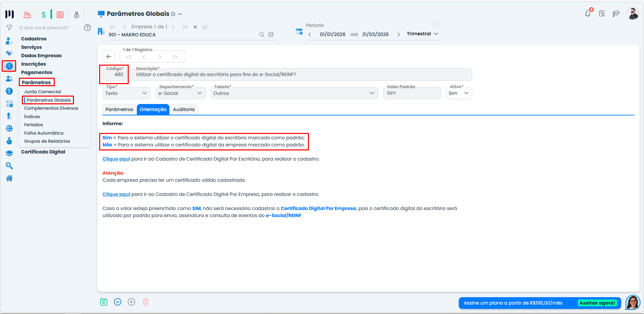The height and width of the screenshot is (314, 644).
Task: Click link to Certificado Digital Por Empresa cadastro
Action: click(x=116, y=194)
